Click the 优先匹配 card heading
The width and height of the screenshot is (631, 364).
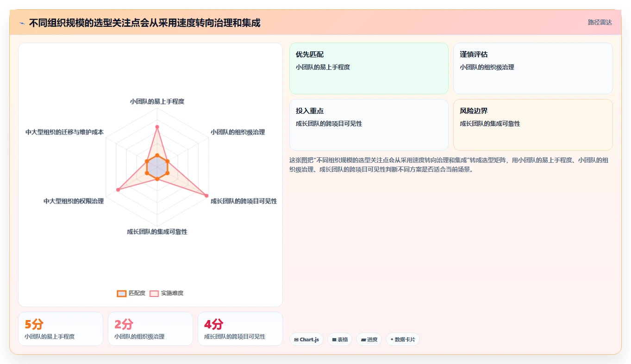point(310,55)
